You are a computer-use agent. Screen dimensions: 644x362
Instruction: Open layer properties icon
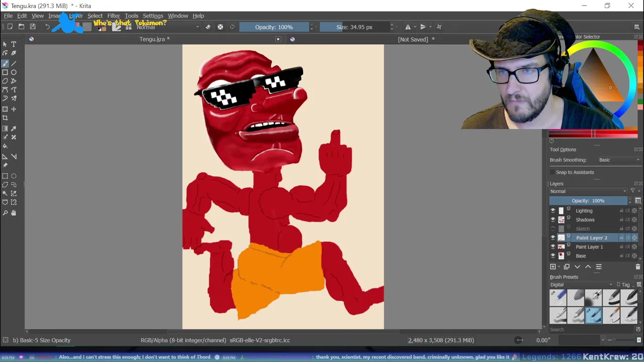599,266
